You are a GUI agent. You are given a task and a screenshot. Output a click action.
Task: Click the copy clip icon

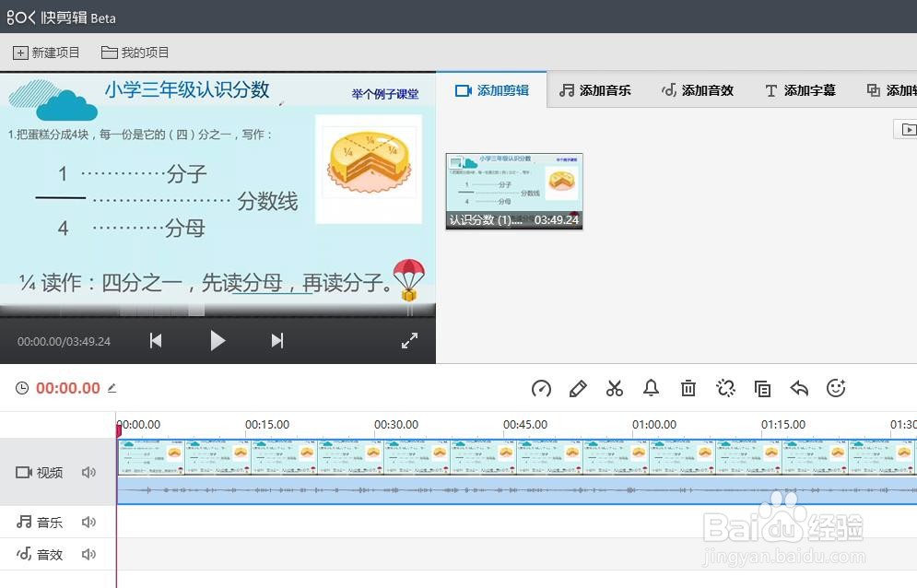(762, 389)
